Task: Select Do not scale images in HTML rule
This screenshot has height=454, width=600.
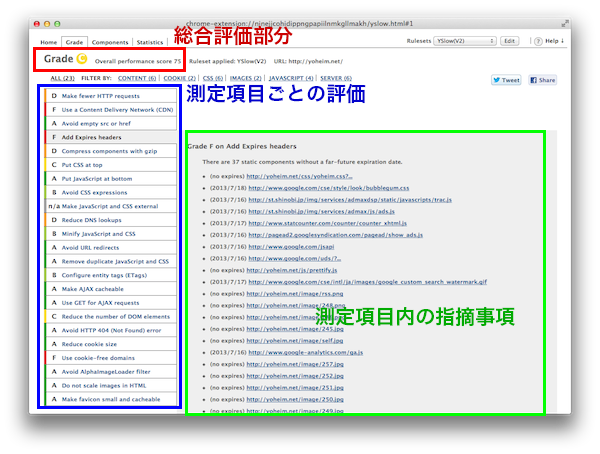Action: [111, 385]
